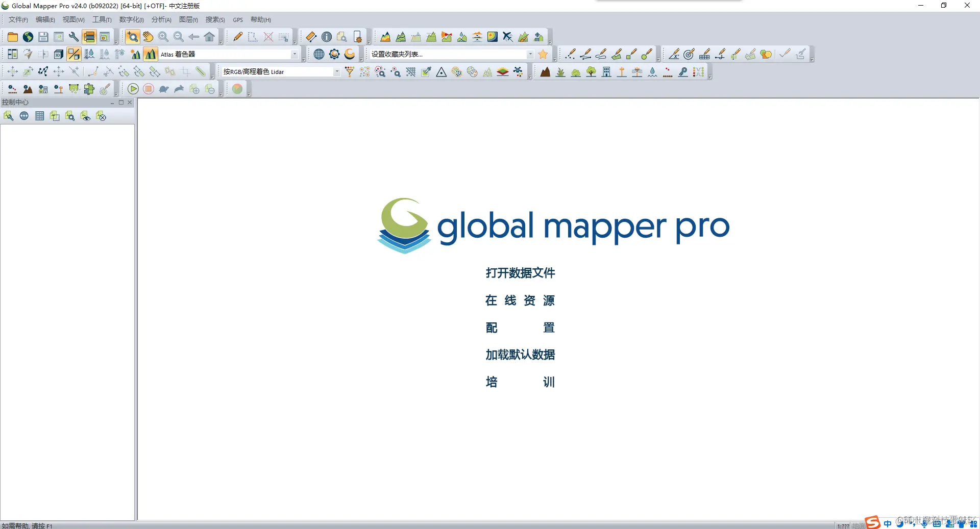This screenshot has width=980, height=529.
Task: Click the Lidar powerline pole icon
Action: point(622,72)
